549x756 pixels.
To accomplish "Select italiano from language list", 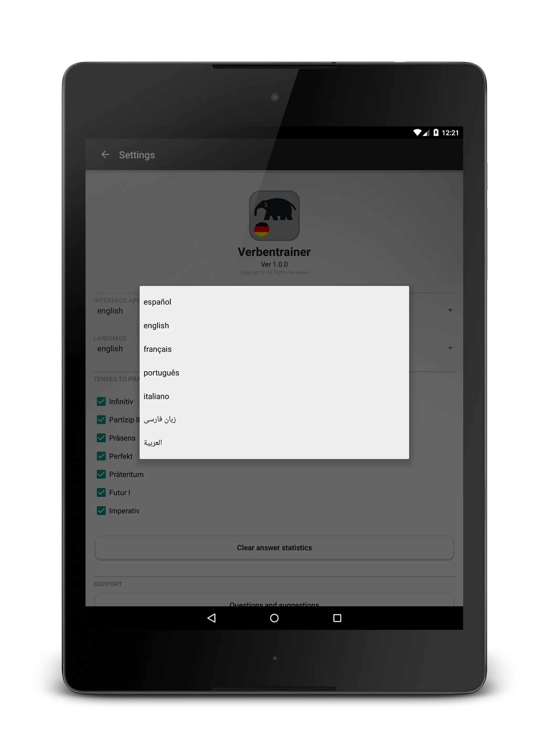I will [156, 396].
